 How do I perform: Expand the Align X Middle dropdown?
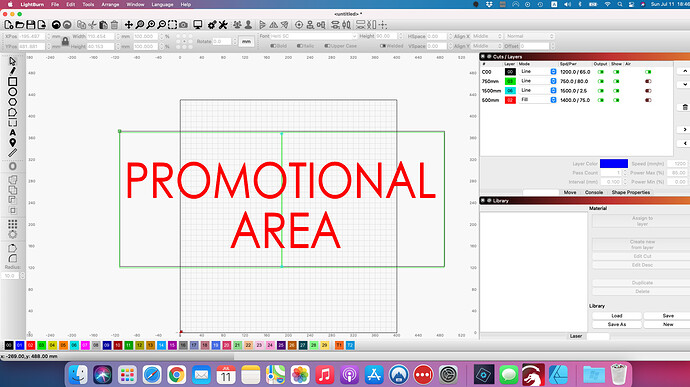[x=487, y=36]
